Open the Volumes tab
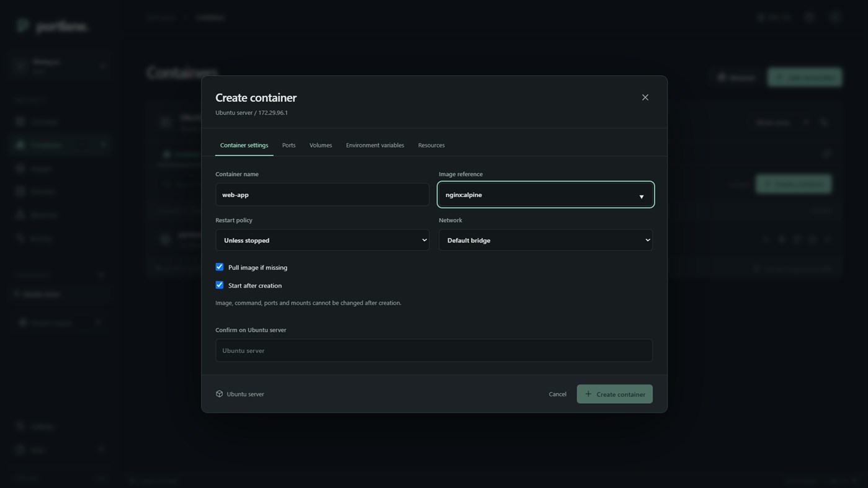The image size is (868, 488). click(321, 145)
